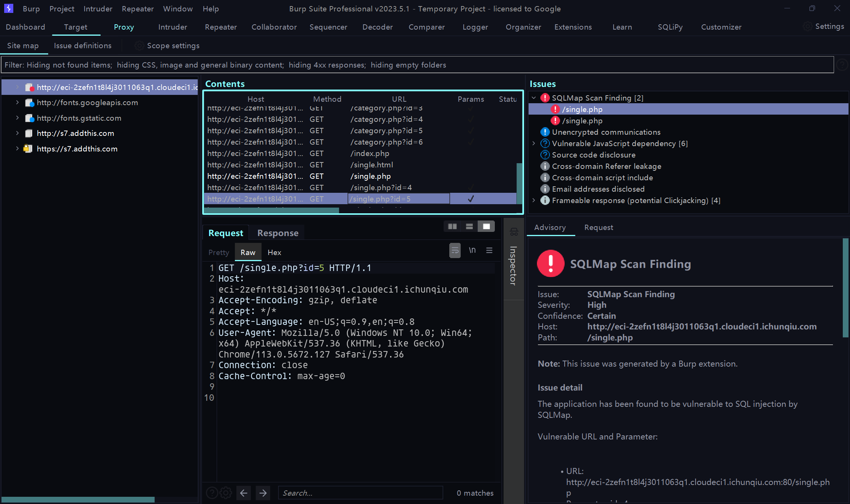Switch to the Proxy tab
850x504 pixels.
[124, 27]
